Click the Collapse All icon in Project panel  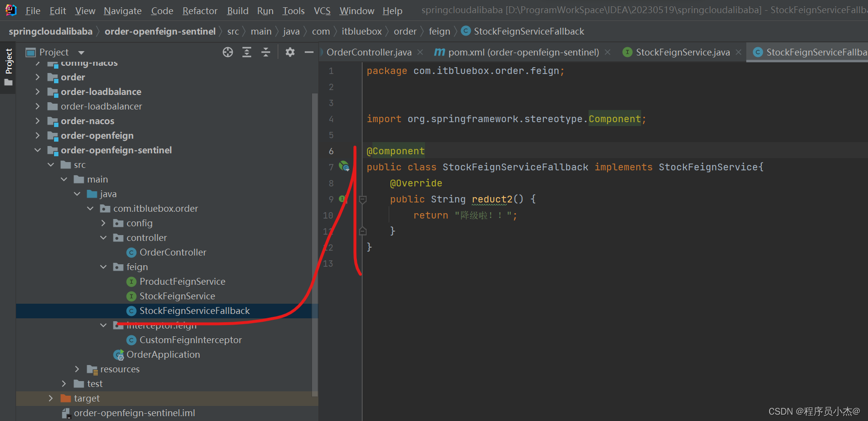266,52
